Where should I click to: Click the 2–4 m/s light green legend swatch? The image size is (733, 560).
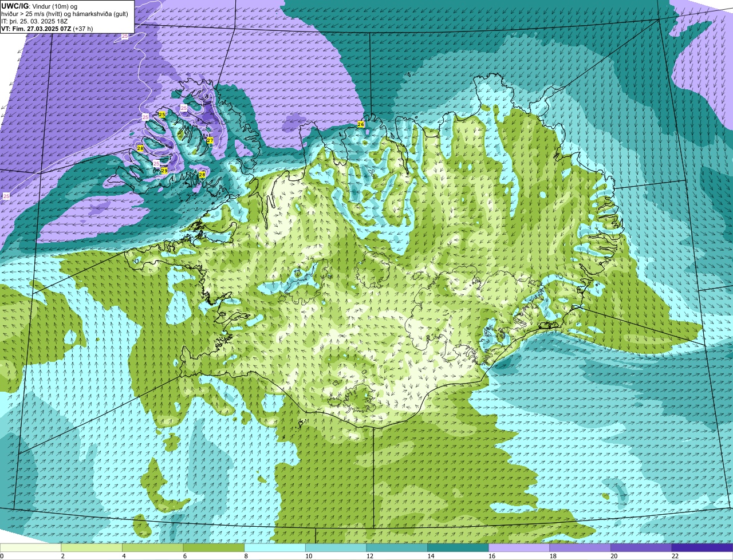[92, 547]
